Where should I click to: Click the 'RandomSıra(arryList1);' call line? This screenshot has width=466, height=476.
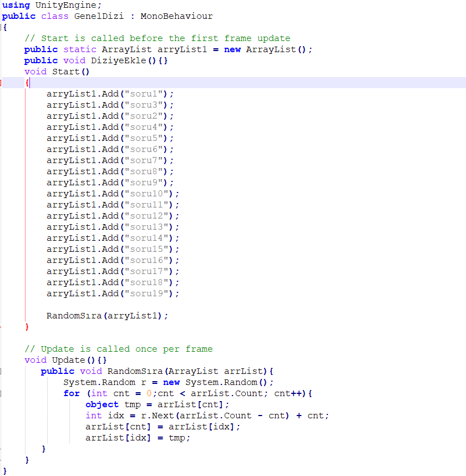tap(107, 316)
